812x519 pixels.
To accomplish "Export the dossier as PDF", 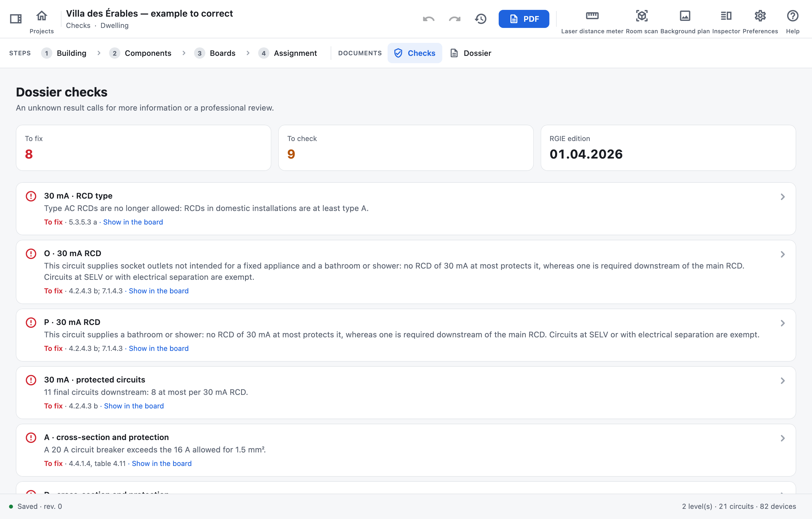I will [x=524, y=19].
